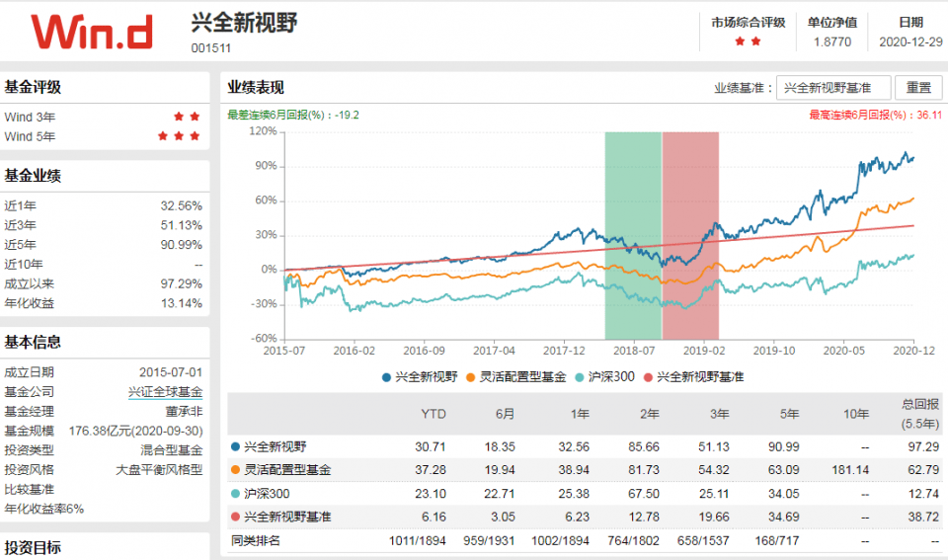
Task: Select the 10年 column header
Action: pos(856,414)
